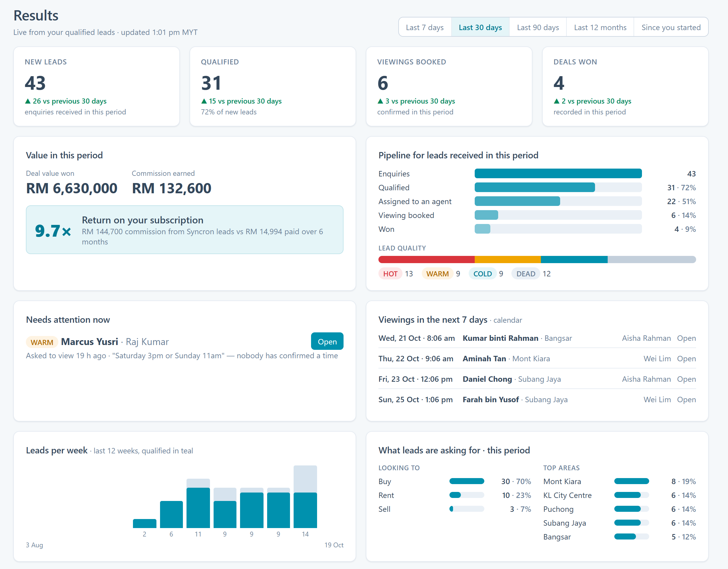Open the Kumar binti Rahman viewing

click(686, 338)
